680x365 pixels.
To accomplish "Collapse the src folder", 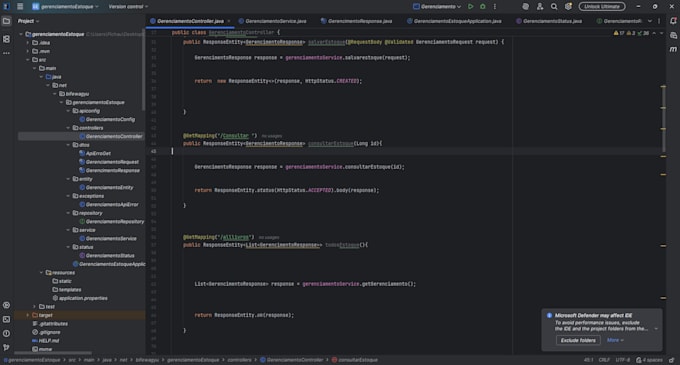I will 28,60.
